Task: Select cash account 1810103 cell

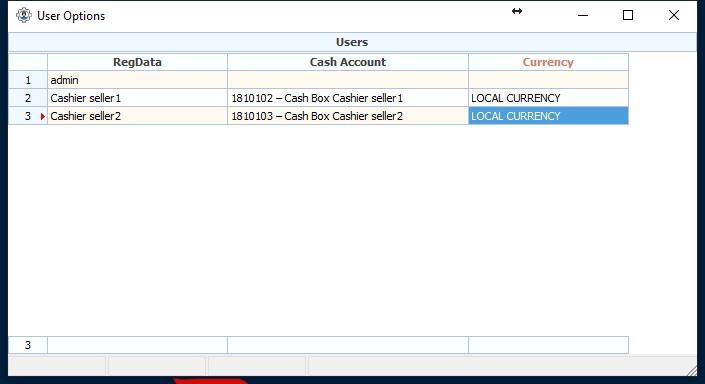Action: point(348,116)
